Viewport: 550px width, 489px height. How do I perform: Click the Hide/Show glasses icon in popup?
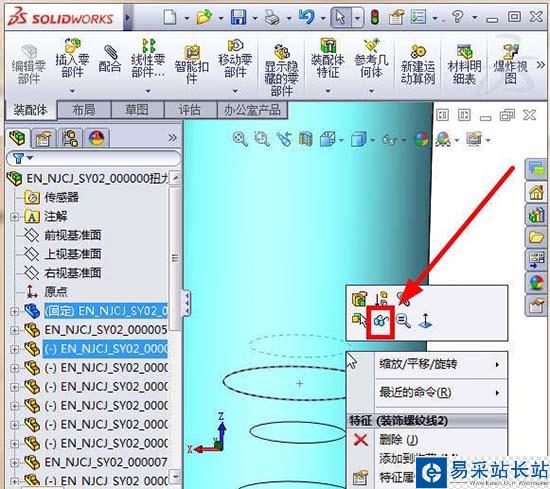click(381, 321)
